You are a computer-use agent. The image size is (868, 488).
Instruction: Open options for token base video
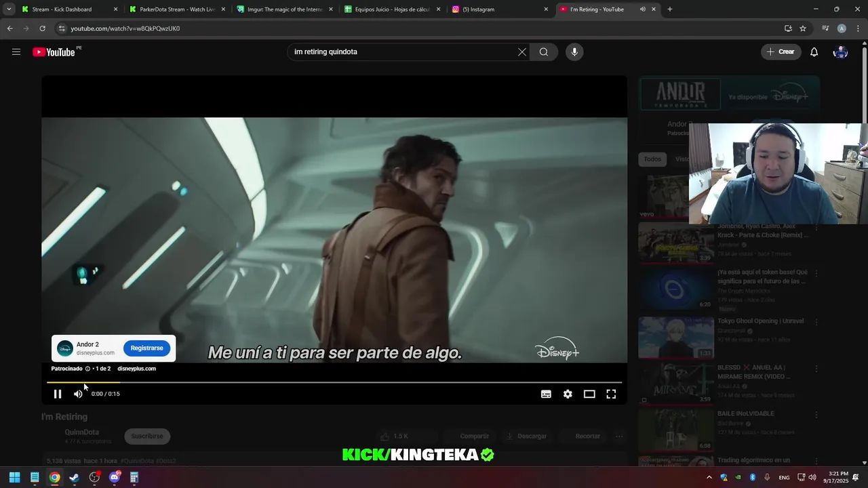(x=816, y=273)
